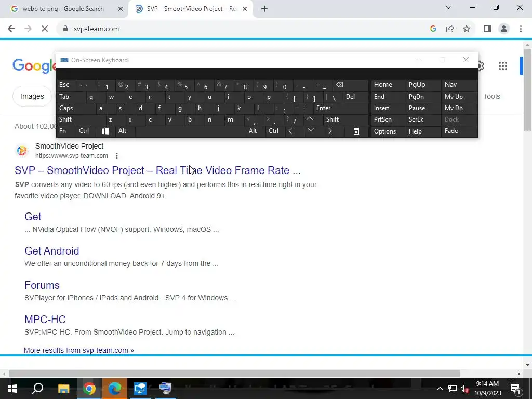Screen dimensions: 532x399
Task: Open the Windows Start menu
Action: [12, 389]
